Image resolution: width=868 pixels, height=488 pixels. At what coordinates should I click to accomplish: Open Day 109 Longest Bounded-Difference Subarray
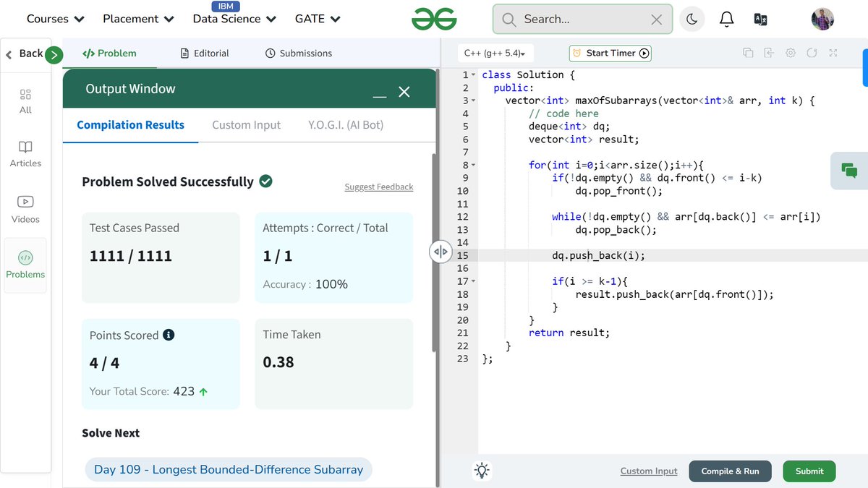229,469
